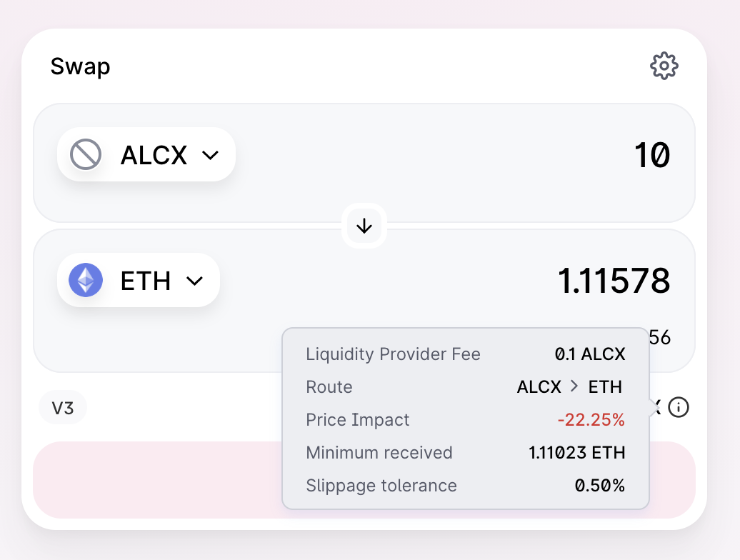Flip swap direction with down arrow
This screenshot has height=560, width=740.
(364, 226)
